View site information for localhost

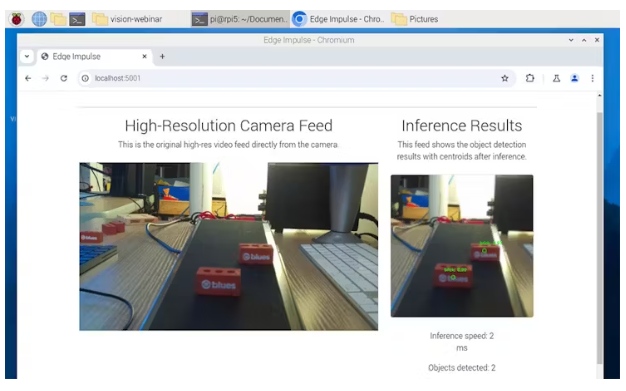click(85, 78)
